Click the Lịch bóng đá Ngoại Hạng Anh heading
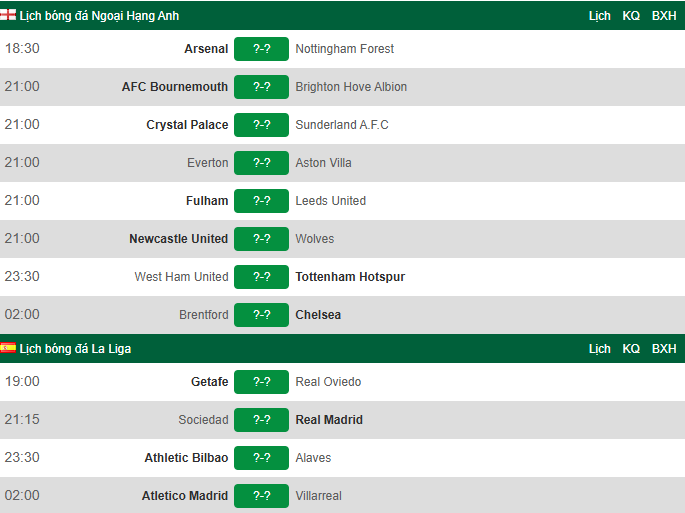This screenshot has height=513, width=685. click(99, 16)
